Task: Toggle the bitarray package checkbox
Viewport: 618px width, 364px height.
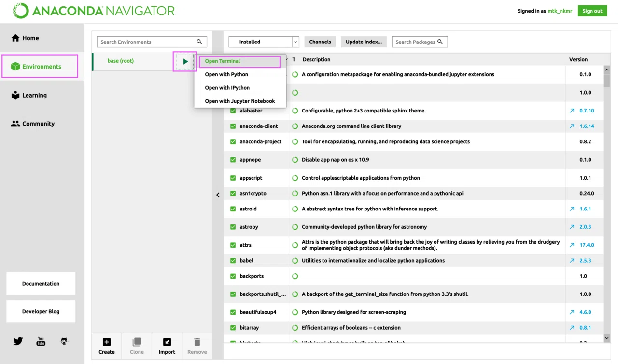Action: click(x=233, y=328)
